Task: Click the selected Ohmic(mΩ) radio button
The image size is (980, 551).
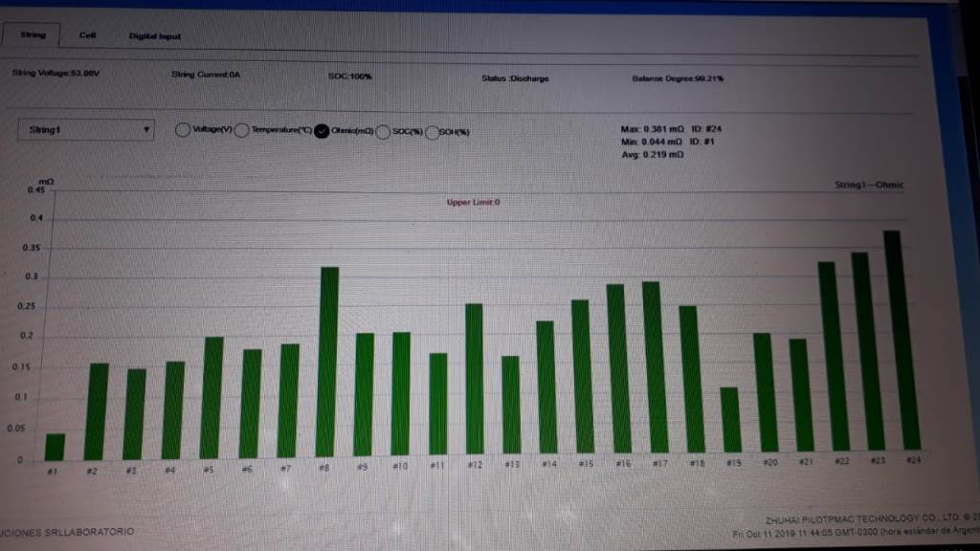Action: point(323,132)
